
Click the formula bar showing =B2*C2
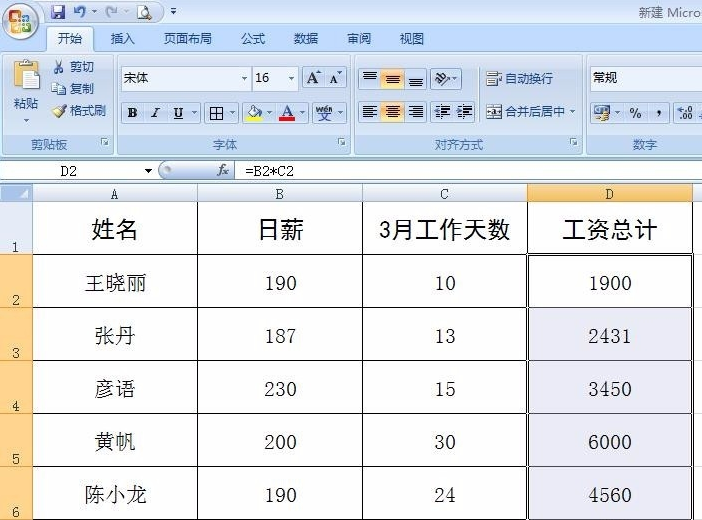468,171
